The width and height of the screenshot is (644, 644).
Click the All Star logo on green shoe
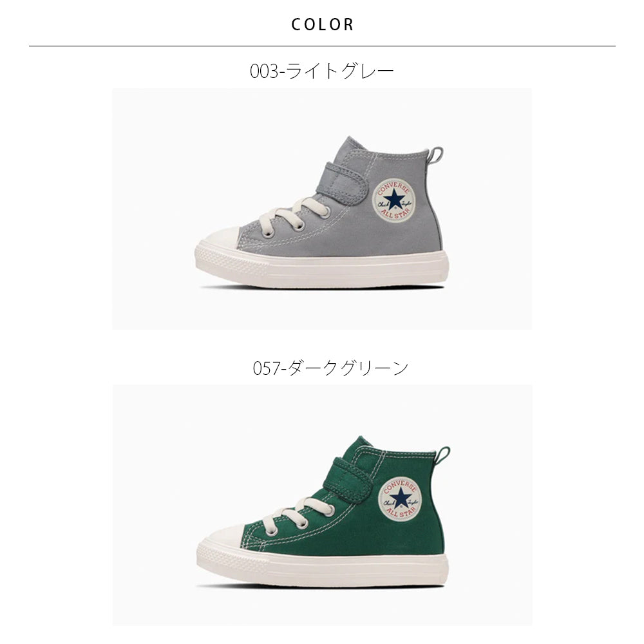pos(400,499)
